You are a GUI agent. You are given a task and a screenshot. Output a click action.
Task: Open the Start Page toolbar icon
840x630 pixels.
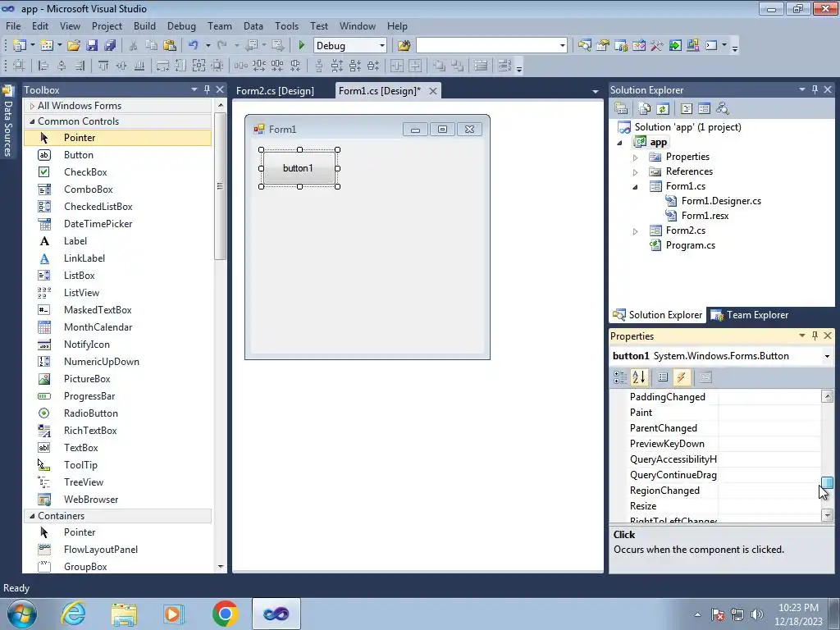coord(675,46)
